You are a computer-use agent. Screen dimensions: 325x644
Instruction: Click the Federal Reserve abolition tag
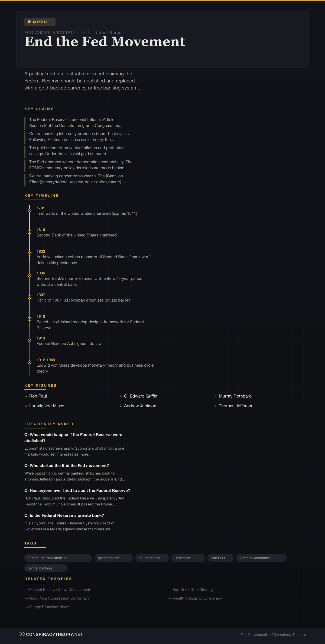(58, 558)
